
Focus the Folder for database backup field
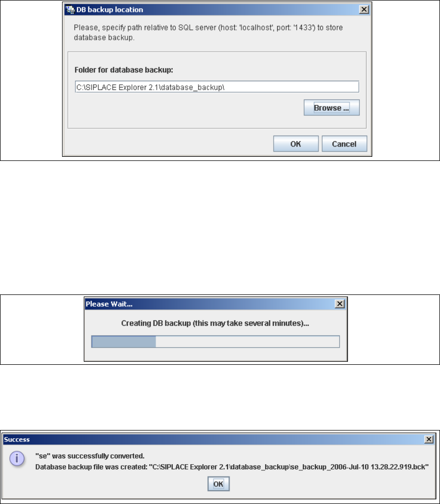(x=217, y=87)
